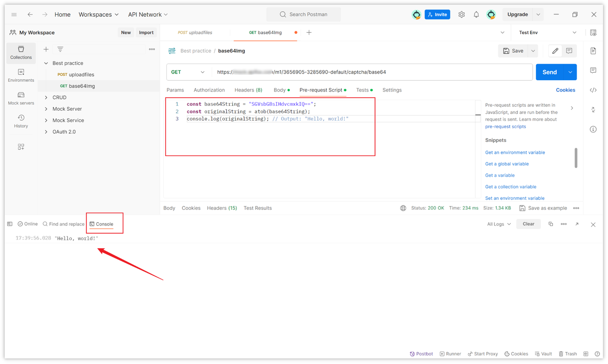Open the Send button dropdown arrow
608x364 pixels.
pyautogui.click(x=570, y=72)
